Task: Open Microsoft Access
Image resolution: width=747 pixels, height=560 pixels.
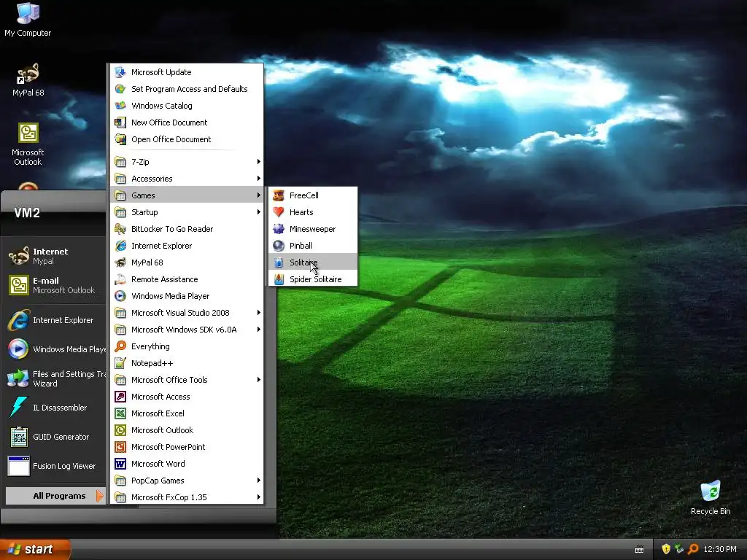Action: click(187, 397)
